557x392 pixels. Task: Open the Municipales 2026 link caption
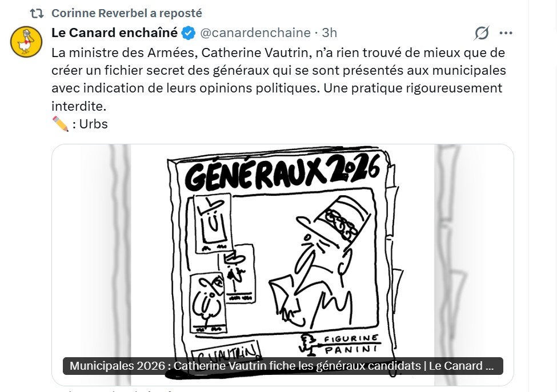(283, 366)
